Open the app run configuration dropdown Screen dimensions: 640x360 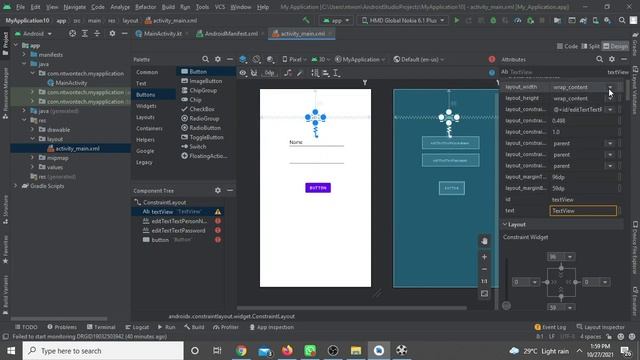pos(336,20)
